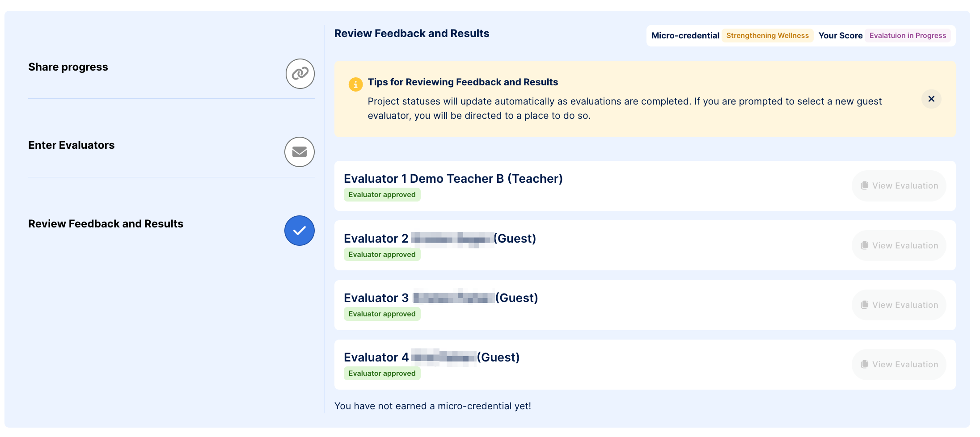980x437 pixels.
Task: Click Evaluator 1's approved status badge
Action: tap(382, 195)
